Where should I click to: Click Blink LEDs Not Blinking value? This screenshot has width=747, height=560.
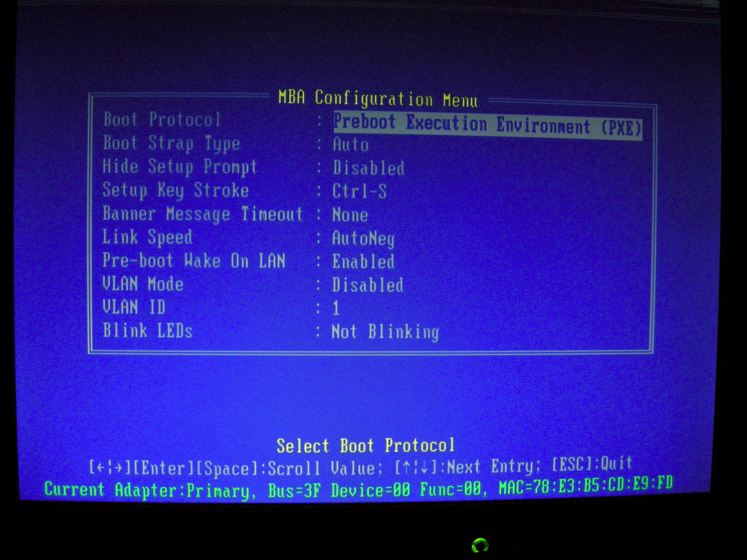385,332
